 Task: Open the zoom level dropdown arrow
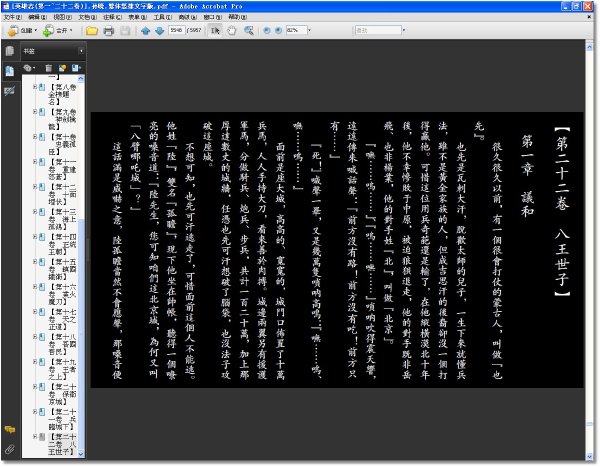pos(310,30)
